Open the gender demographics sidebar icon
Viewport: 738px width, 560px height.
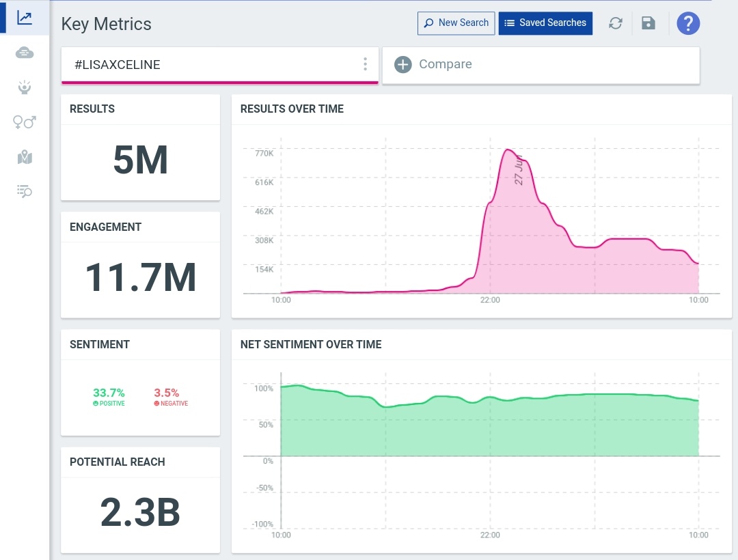click(25, 122)
